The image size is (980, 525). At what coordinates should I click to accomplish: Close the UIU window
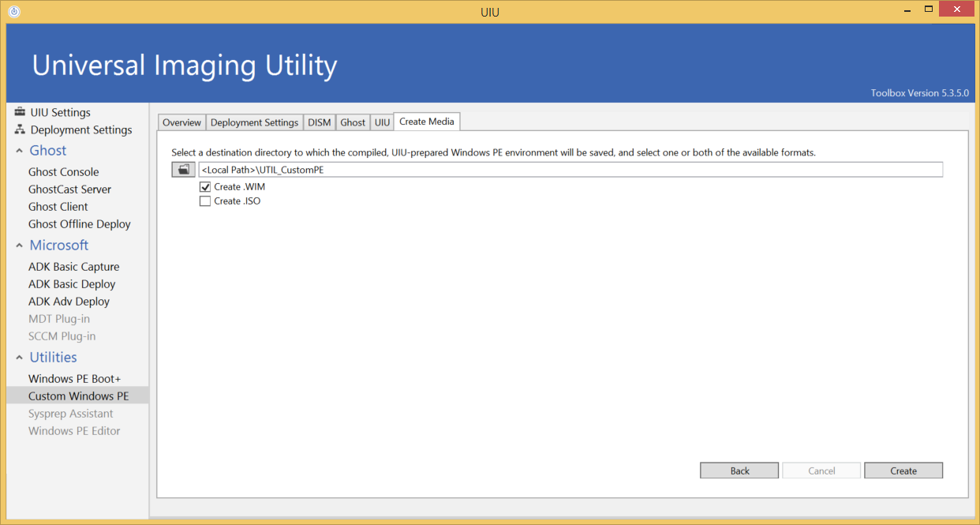tap(957, 9)
